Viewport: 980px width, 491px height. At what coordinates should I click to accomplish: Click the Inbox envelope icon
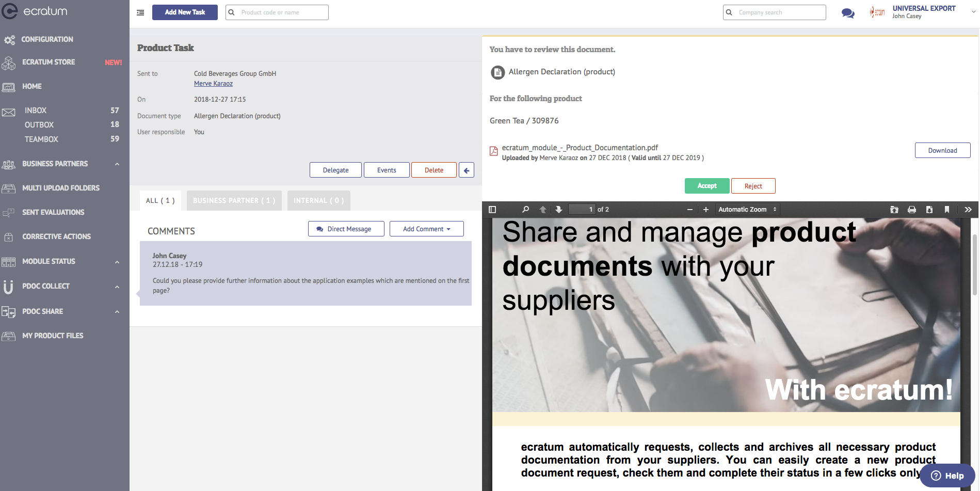(x=9, y=112)
